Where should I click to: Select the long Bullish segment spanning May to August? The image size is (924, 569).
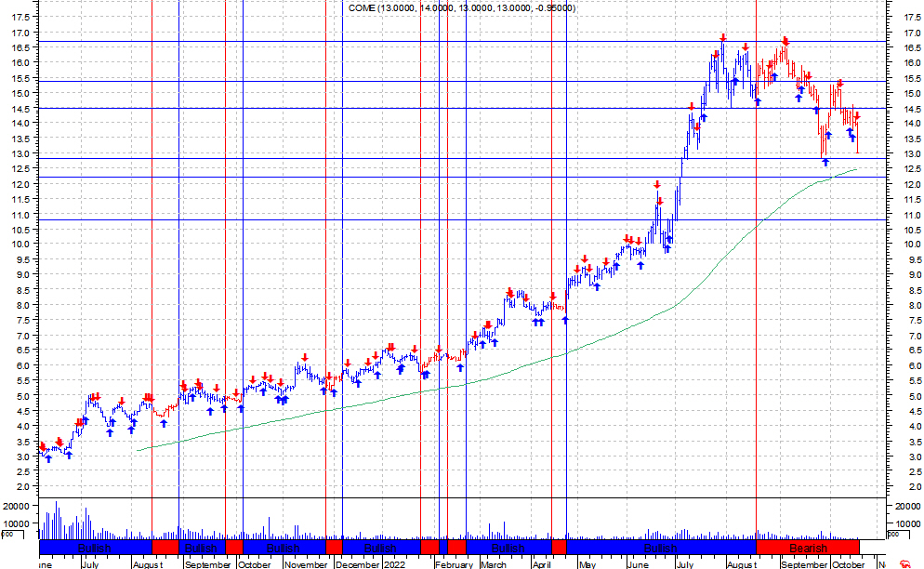[660, 548]
